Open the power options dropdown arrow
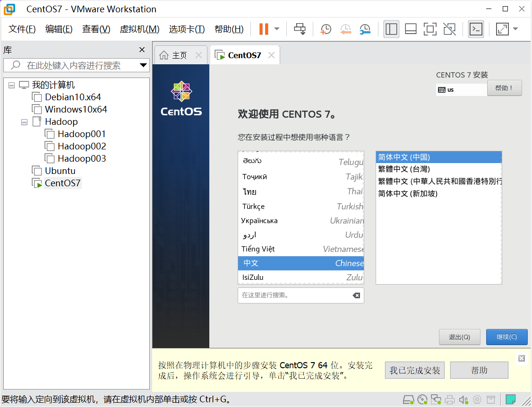Image resolution: width=532 pixels, height=407 pixels. [x=277, y=29]
